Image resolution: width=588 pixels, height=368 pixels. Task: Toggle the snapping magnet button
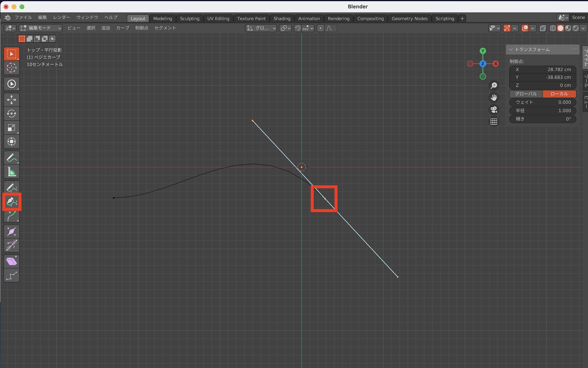(x=298, y=28)
